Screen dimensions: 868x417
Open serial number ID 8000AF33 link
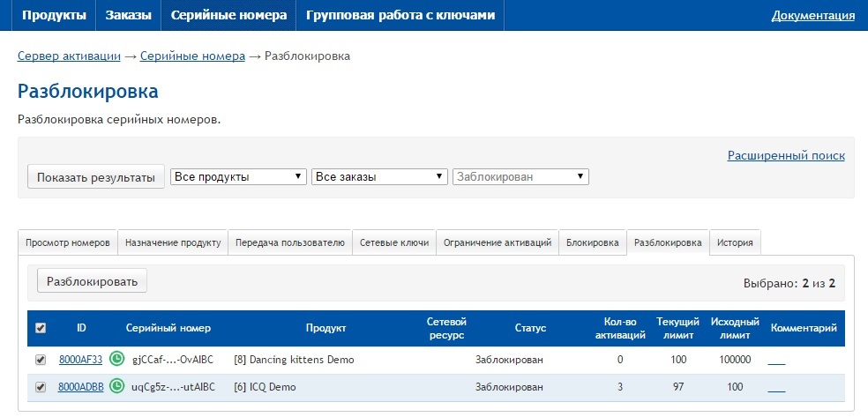pos(80,360)
